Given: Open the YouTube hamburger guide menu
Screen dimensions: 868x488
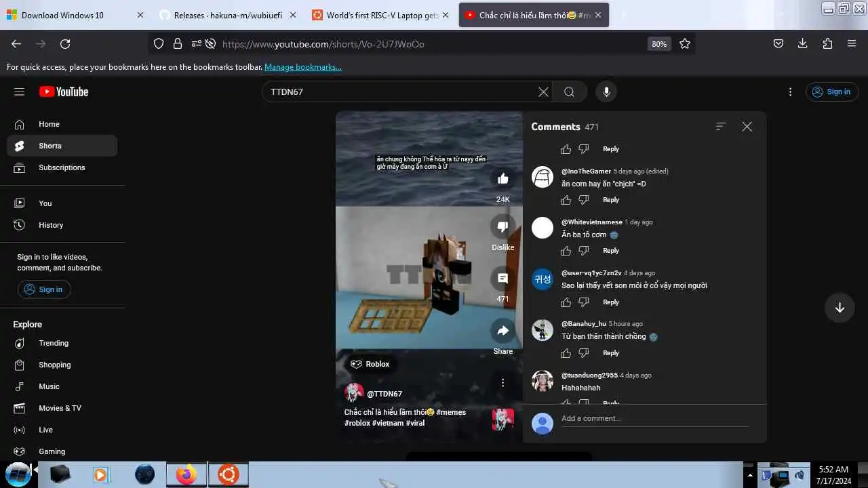Looking at the screenshot, I should click(x=19, y=91).
